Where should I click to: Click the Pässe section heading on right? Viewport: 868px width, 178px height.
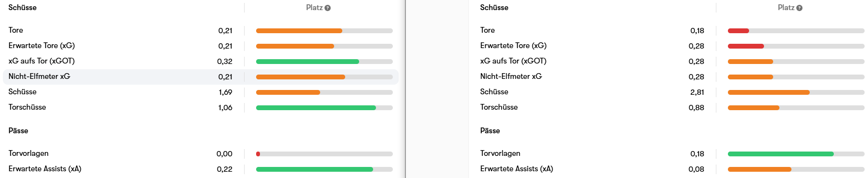pos(490,131)
